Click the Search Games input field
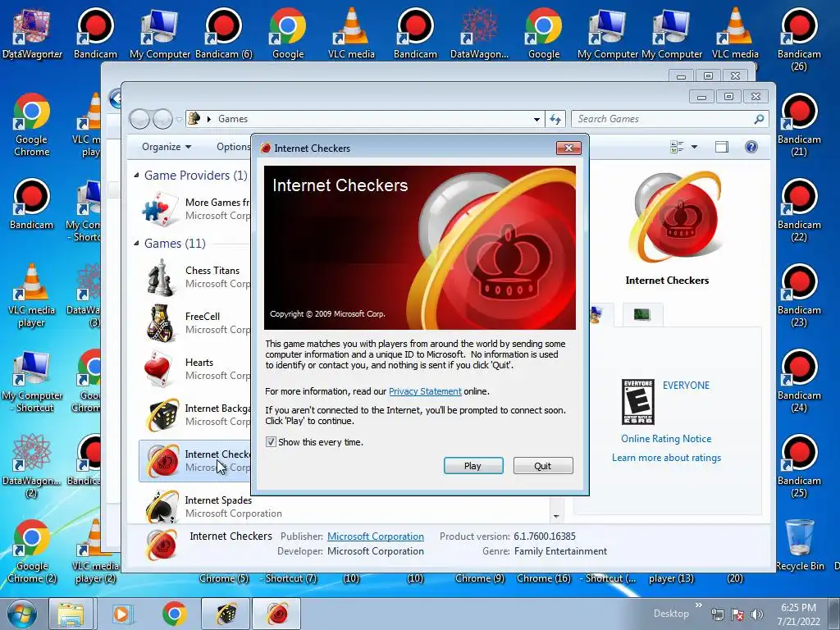The image size is (840, 630). coord(663,119)
